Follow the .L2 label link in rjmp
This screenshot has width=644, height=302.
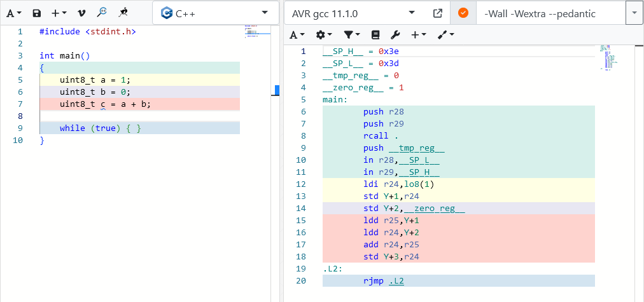(396, 280)
